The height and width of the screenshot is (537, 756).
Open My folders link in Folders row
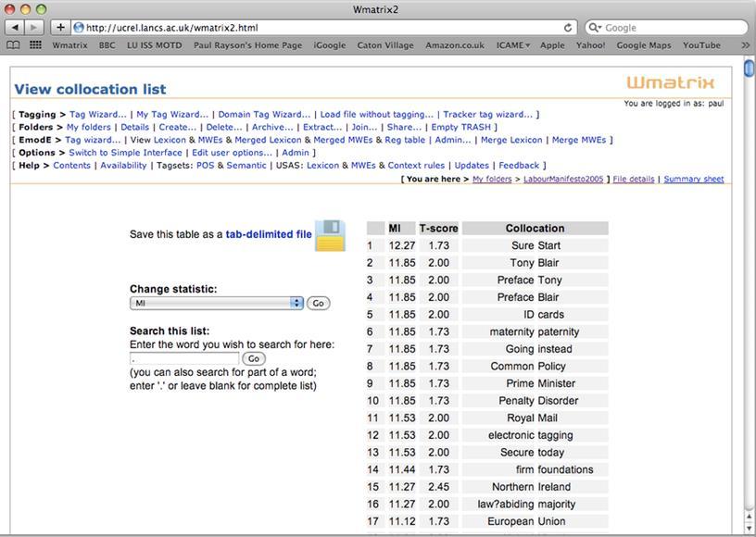click(89, 127)
